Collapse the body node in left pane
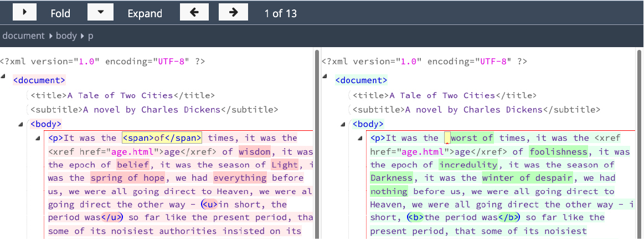Screen dimensions: 644x239 click(x=21, y=123)
